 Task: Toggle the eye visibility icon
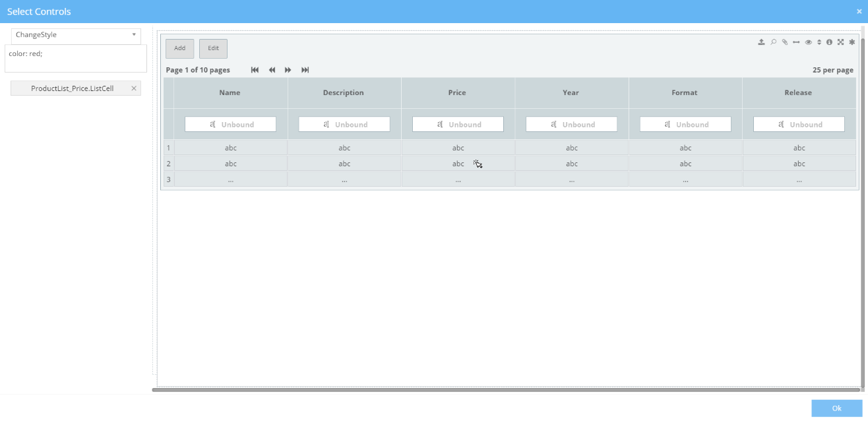(x=808, y=42)
